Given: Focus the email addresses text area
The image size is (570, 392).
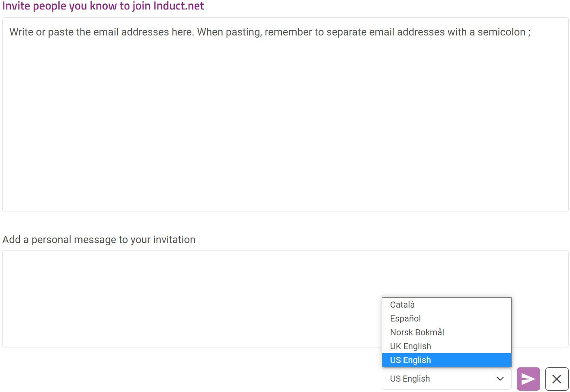Looking at the screenshot, I should coord(285,115).
